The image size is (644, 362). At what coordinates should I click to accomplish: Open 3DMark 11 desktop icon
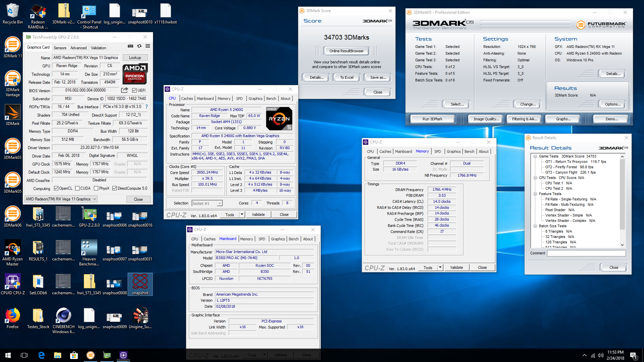pos(13,48)
